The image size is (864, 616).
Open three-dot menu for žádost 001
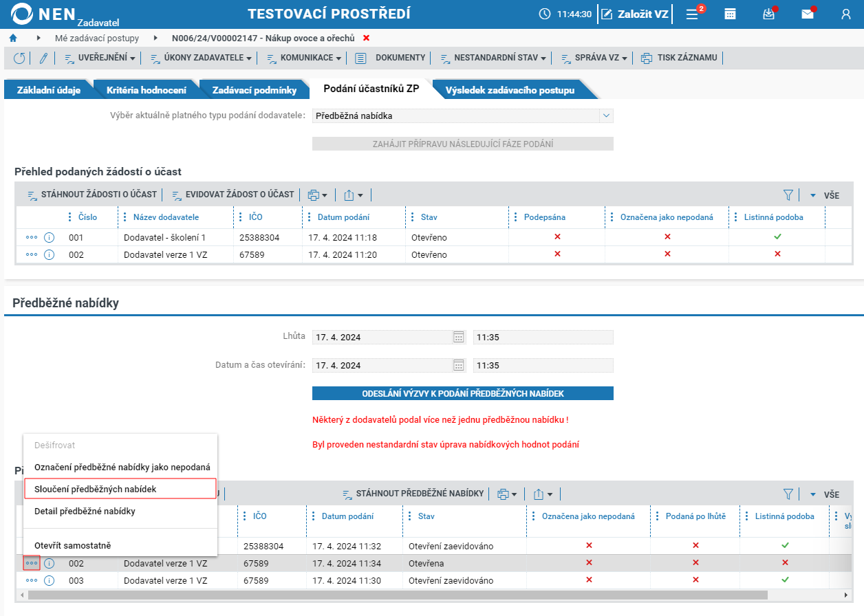tap(32, 237)
